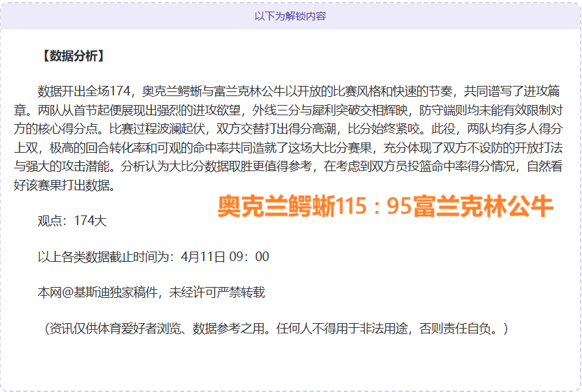The image size is (582, 392).
Task: Click the "观点：174大" line
Action: [x=72, y=221]
